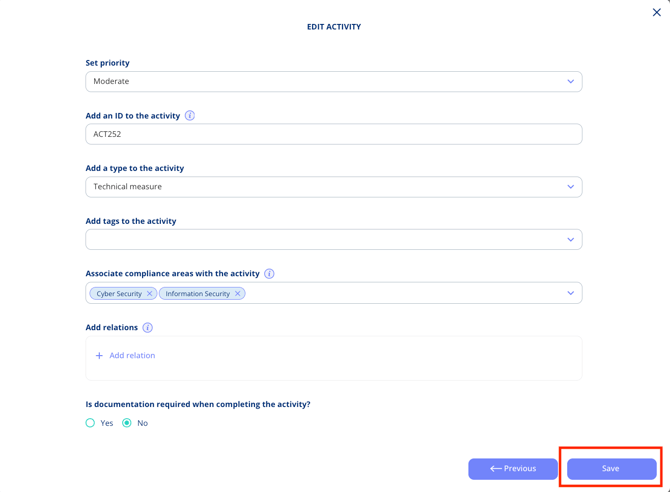Screen dimensions: 670x492
Task: Click the left arrow on Previous button
Action: tap(496, 468)
